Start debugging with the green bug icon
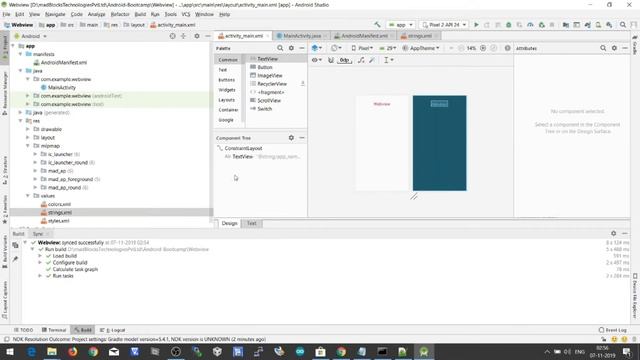The width and height of the screenshot is (640, 360). [509, 25]
